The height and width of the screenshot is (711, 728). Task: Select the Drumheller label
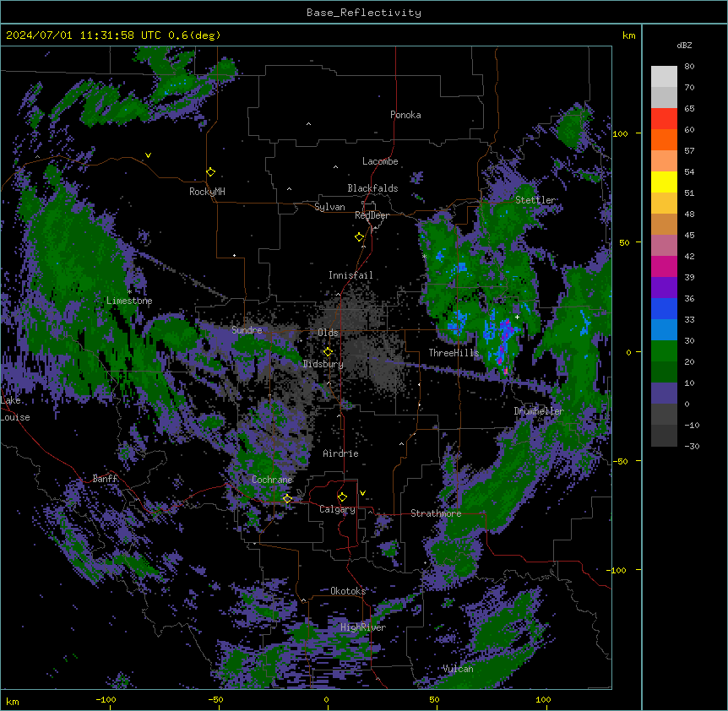[x=539, y=411]
